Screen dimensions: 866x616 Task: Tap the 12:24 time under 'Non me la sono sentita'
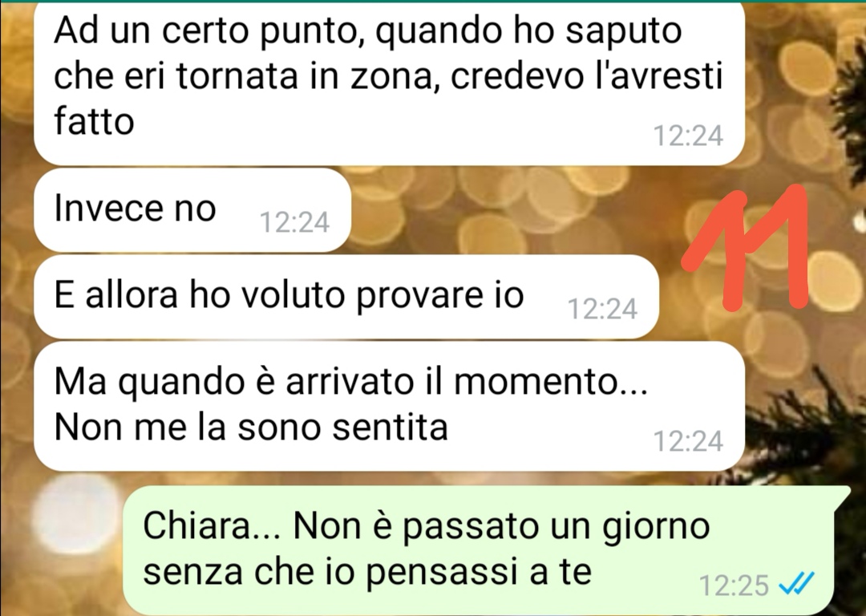688,441
